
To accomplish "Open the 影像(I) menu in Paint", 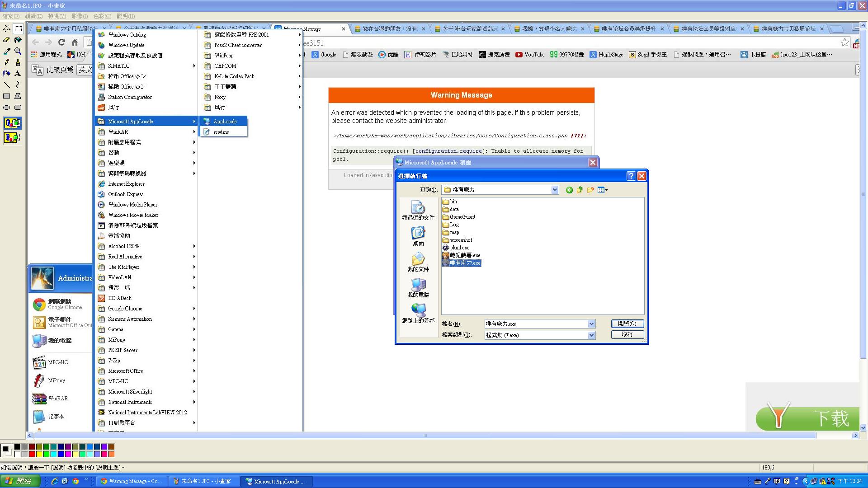I will [x=80, y=16].
